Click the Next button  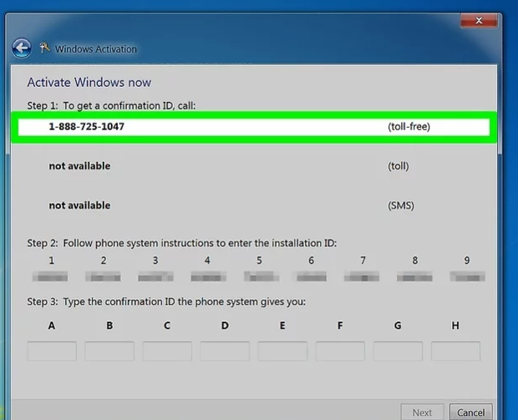[422, 412]
